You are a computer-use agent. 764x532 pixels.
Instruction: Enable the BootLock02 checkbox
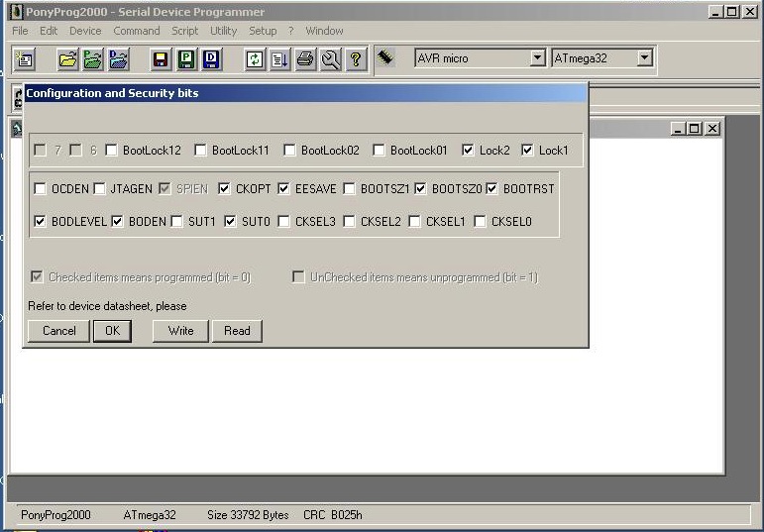pos(289,150)
